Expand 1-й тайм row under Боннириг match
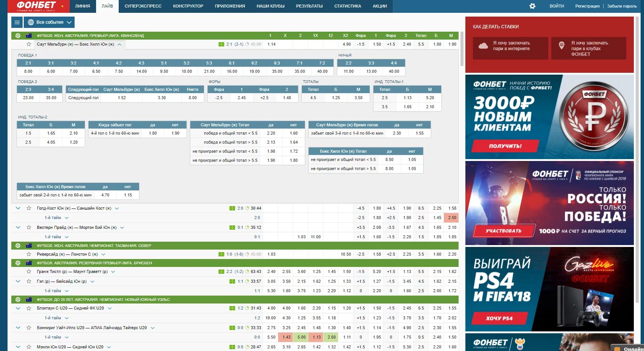The image size is (644, 351). 67,337
